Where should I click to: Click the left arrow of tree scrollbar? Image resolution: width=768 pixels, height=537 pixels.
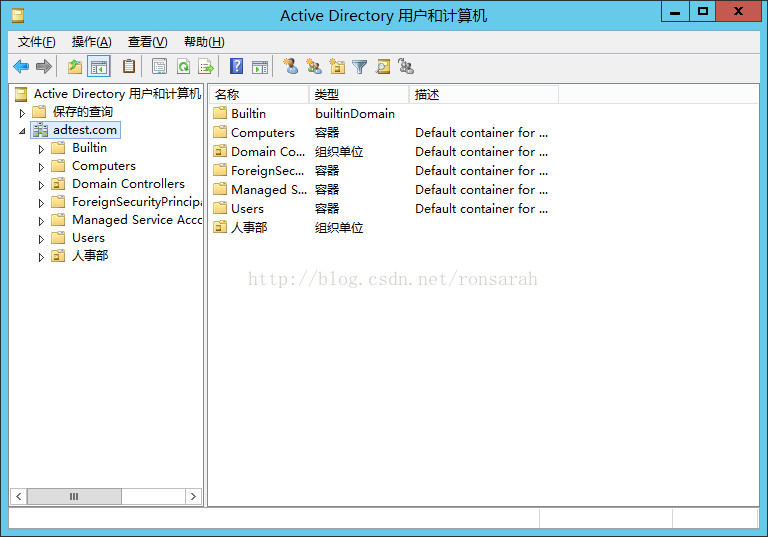(18, 496)
